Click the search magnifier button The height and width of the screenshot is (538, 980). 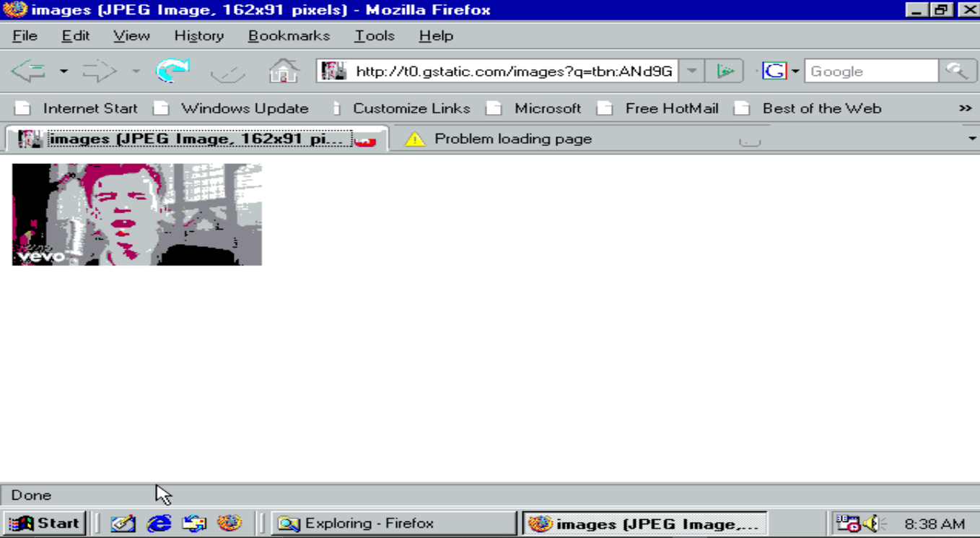[958, 71]
